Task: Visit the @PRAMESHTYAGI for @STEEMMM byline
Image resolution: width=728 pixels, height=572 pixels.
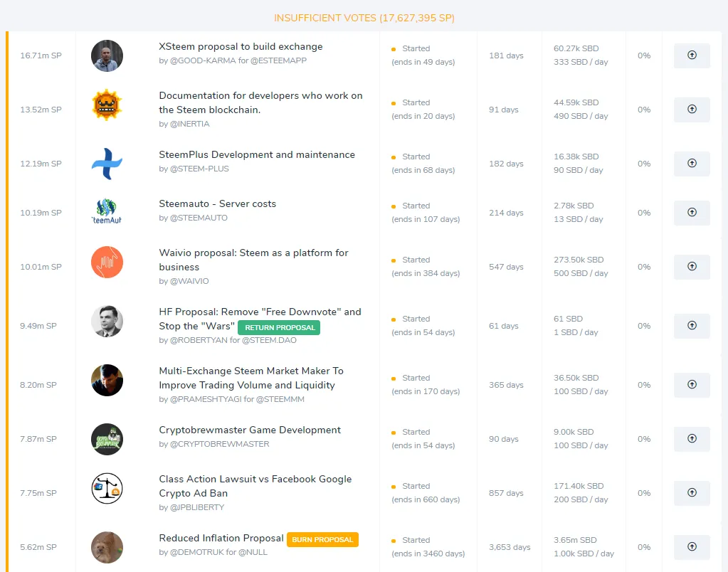Action: coord(232,399)
